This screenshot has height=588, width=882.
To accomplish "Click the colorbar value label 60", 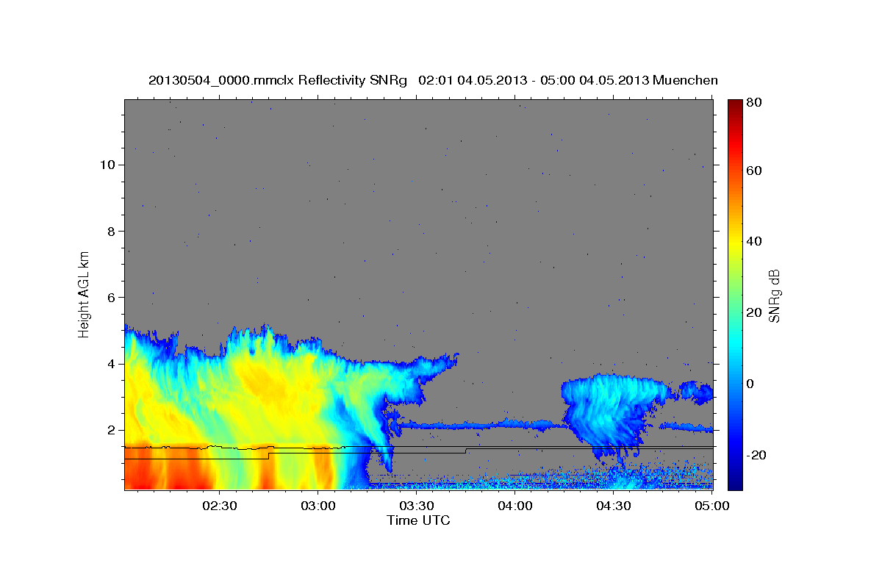I will coord(753,171).
